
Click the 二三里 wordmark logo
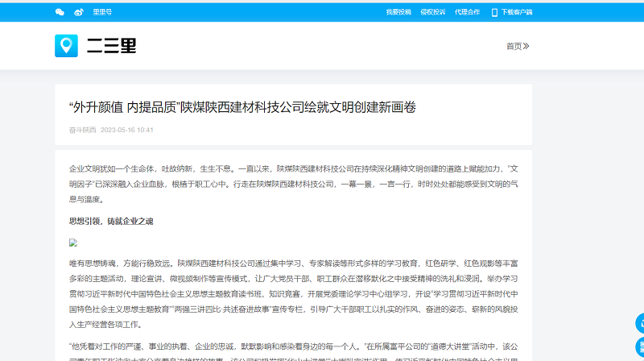point(112,46)
